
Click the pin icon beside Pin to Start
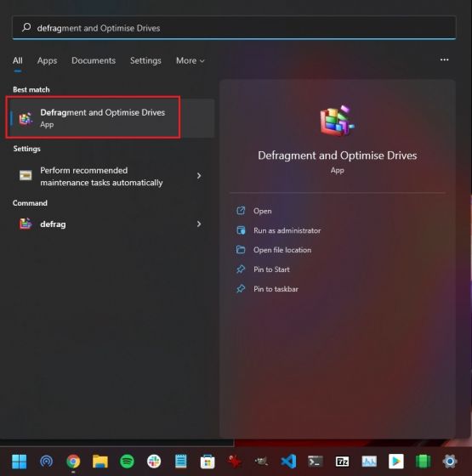241,269
